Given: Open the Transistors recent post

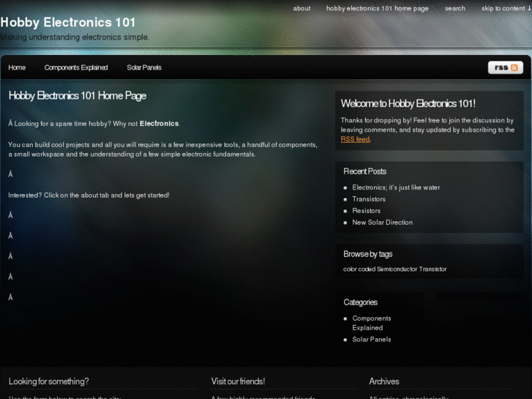Looking at the screenshot, I should [x=369, y=199].
